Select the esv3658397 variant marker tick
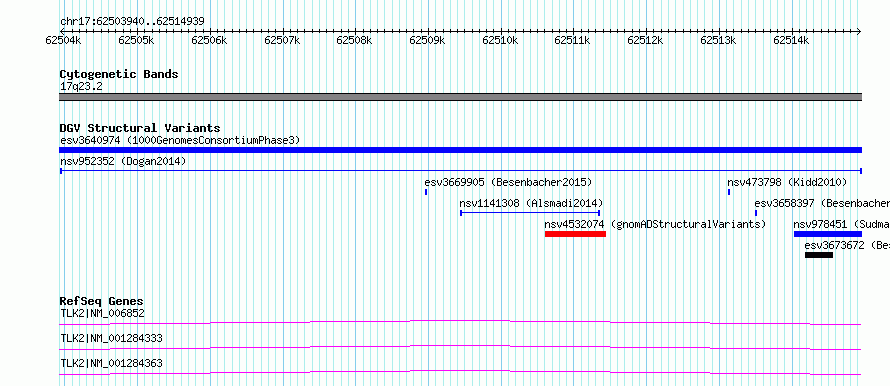Screen dimensions: 890x386 (x=756, y=213)
